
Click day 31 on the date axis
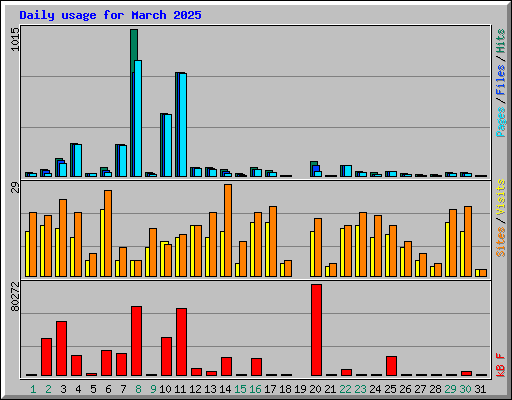pyautogui.click(x=480, y=389)
